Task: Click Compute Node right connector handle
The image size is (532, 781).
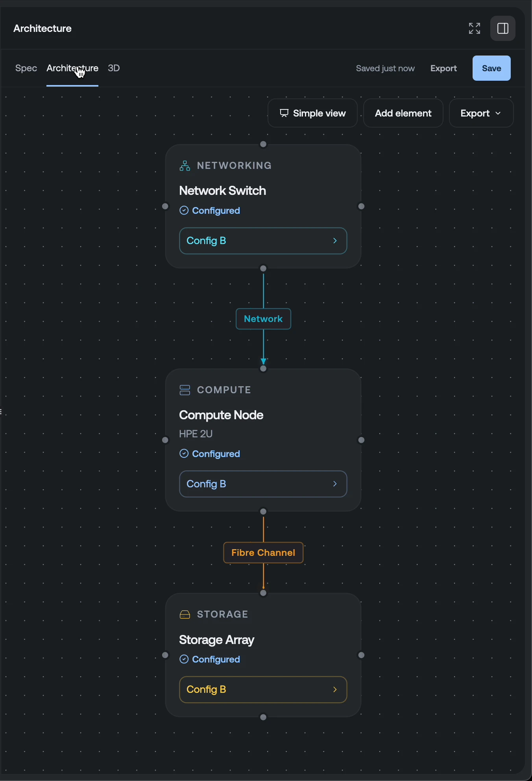Action: [361, 440]
